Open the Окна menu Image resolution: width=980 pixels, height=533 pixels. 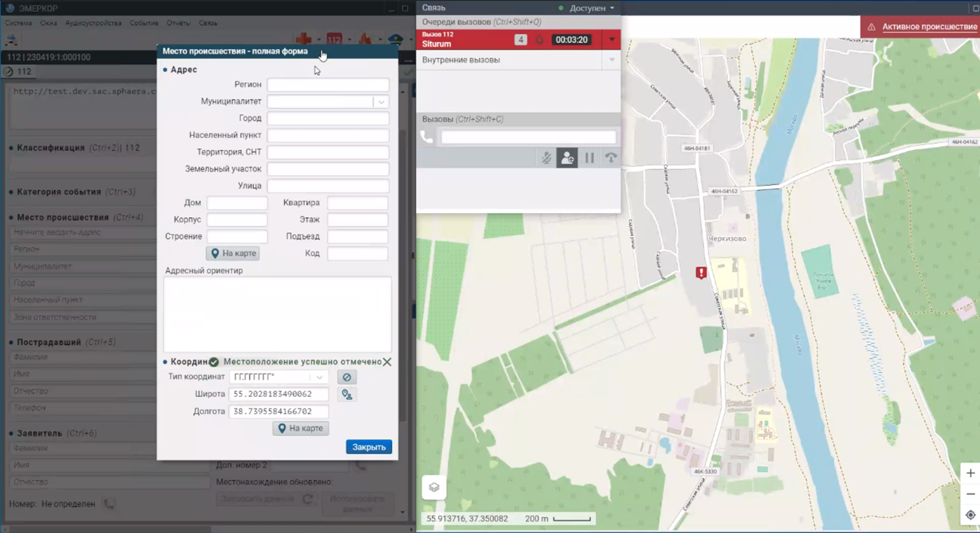(48, 23)
